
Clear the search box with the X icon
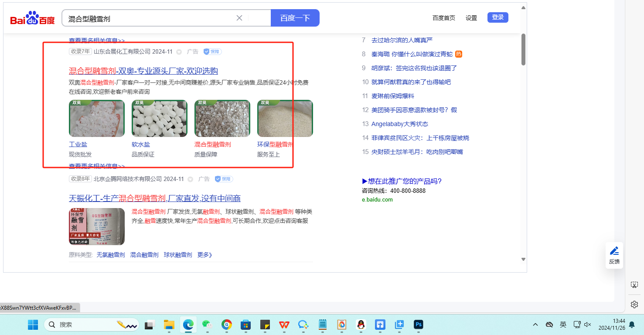[239, 18]
